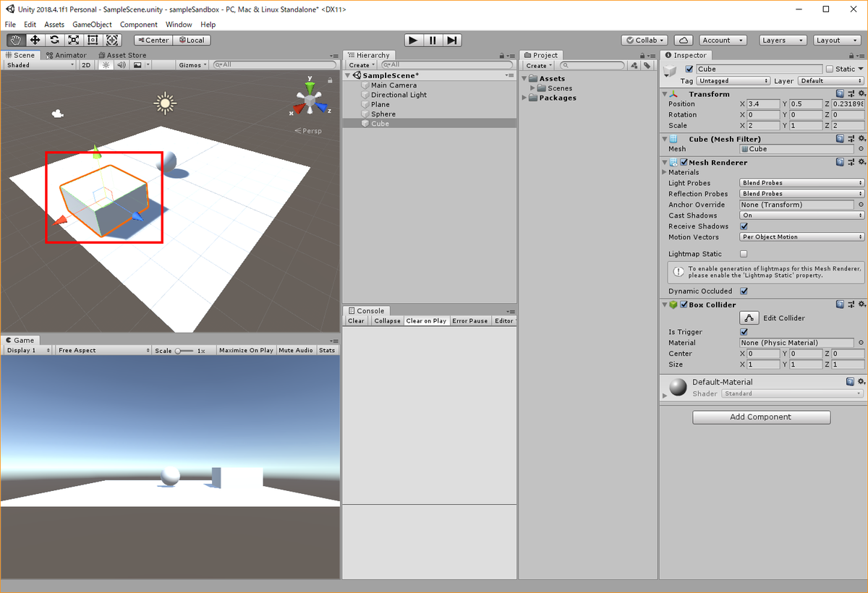The width and height of the screenshot is (868, 593).
Task: Click Project search by type icon
Action: [x=635, y=65]
